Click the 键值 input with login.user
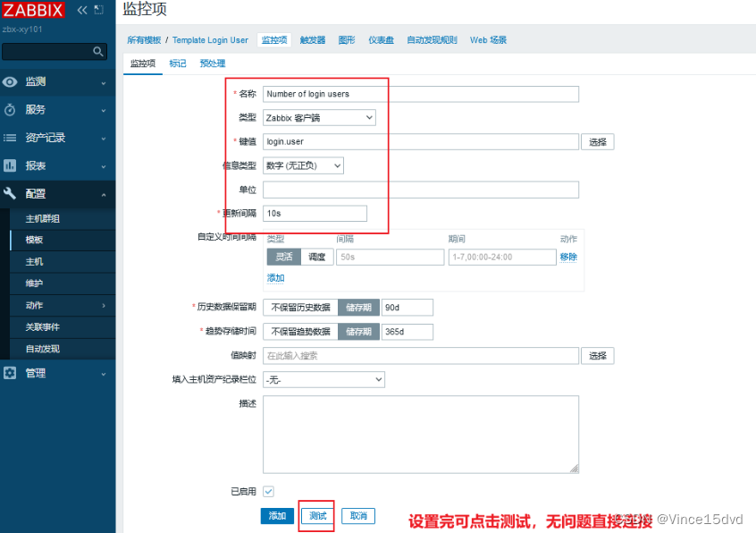This screenshot has width=756, height=533. coord(420,142)
